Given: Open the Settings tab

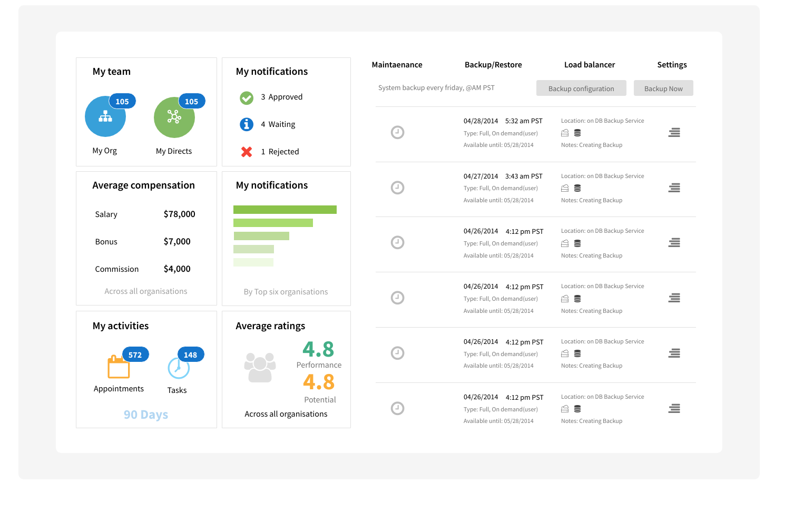Looking at the screenshot, I should click(x=672, y=65).
